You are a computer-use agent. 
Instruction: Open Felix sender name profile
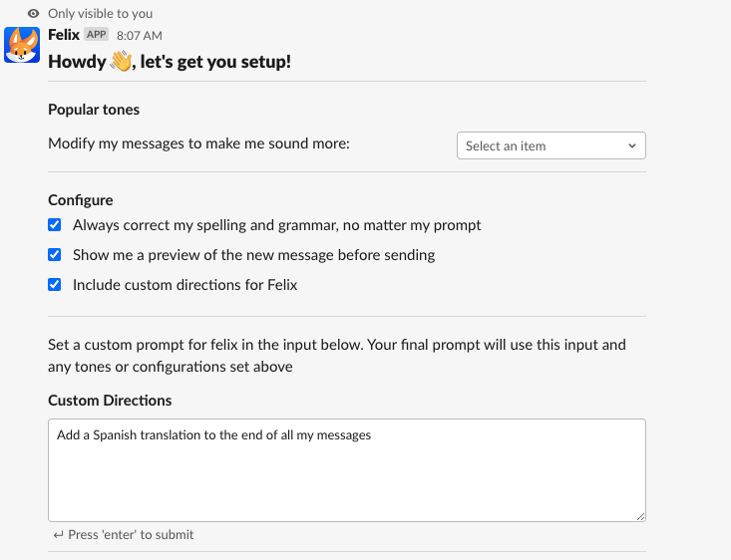coord(64,35)
